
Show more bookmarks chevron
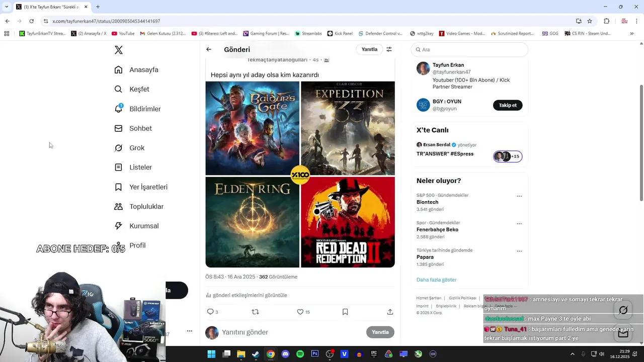point(631,34)
